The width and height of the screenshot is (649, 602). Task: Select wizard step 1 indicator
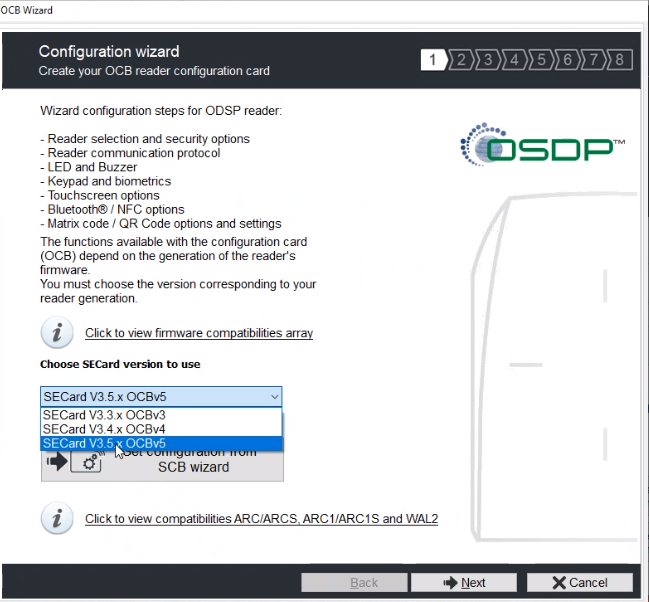coord(432,60)
